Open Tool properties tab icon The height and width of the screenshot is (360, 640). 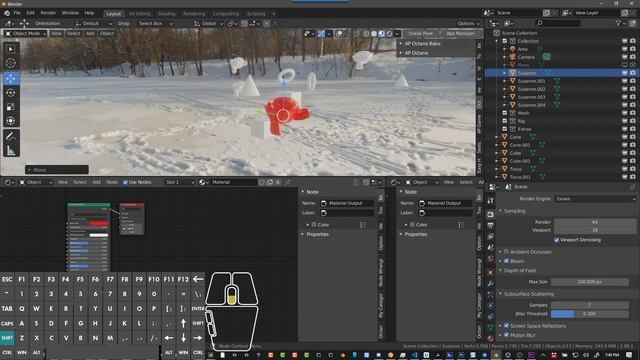pos(490,200)
